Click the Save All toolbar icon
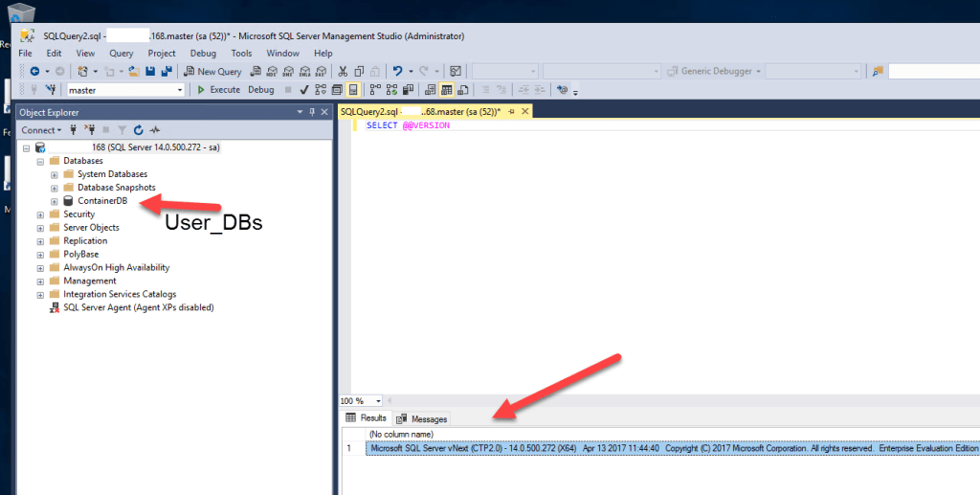This screenshot has width=980, height=495. tap(167, 71)
